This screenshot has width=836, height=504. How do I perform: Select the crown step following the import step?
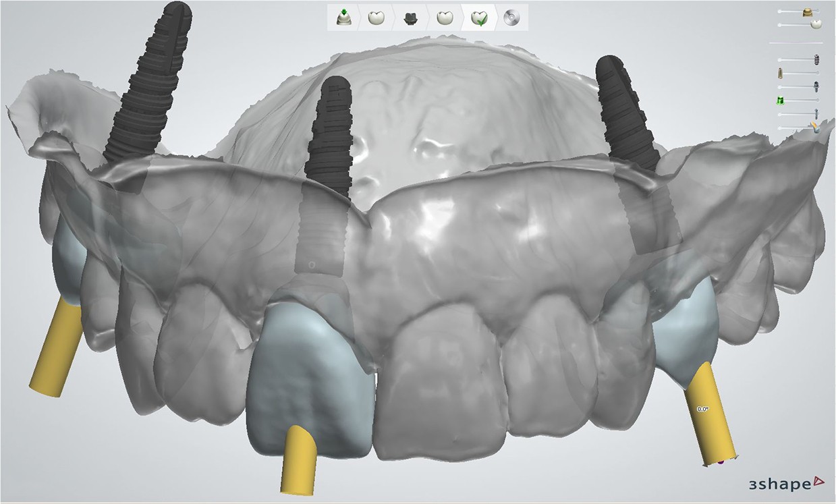(x=376, y=18)
